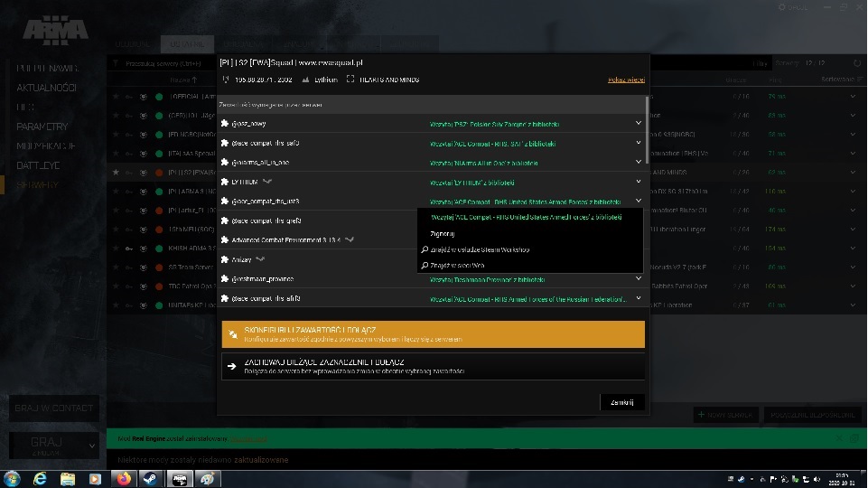The width and height of the screenshot is (868, 488).
Task: Expand options for @psz_nowy mod
Action: point(639,123)
